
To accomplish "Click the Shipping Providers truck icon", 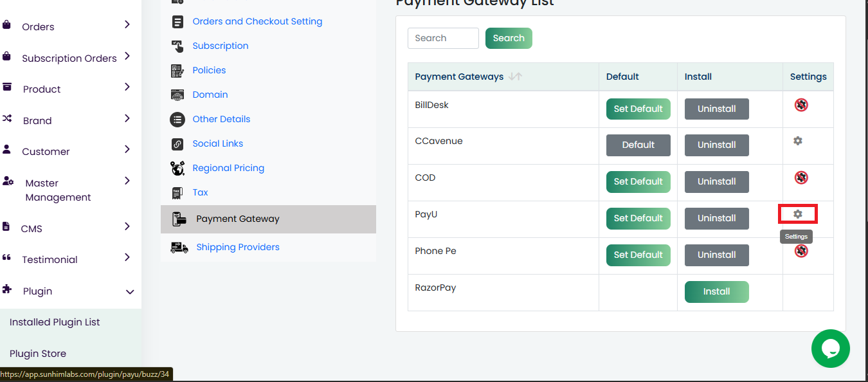I will (x=179, y=248).
